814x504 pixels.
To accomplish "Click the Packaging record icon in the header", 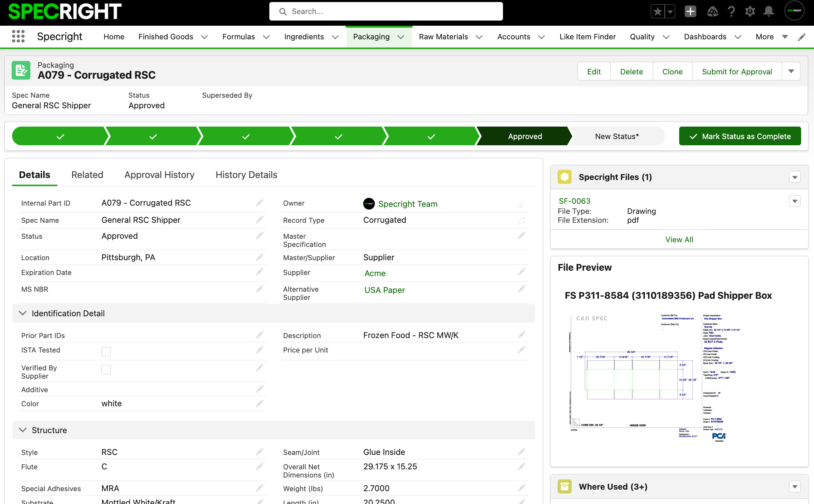I will pos(21,70).
